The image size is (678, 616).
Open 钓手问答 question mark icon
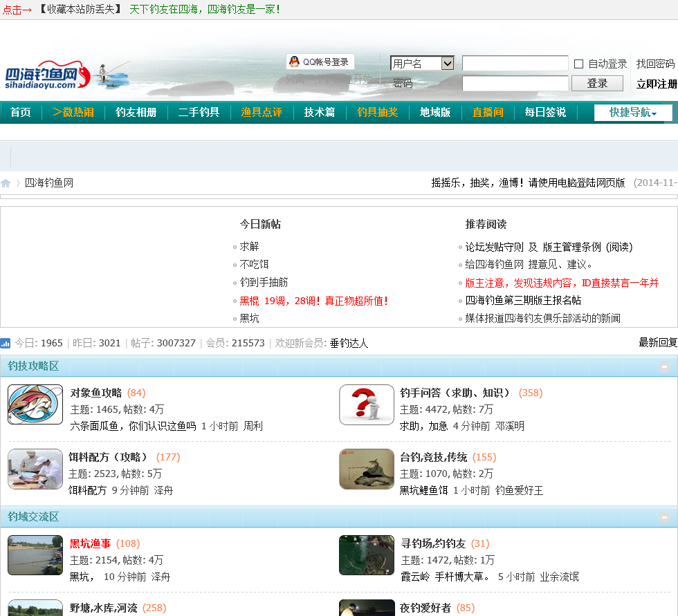pos(367,404)
